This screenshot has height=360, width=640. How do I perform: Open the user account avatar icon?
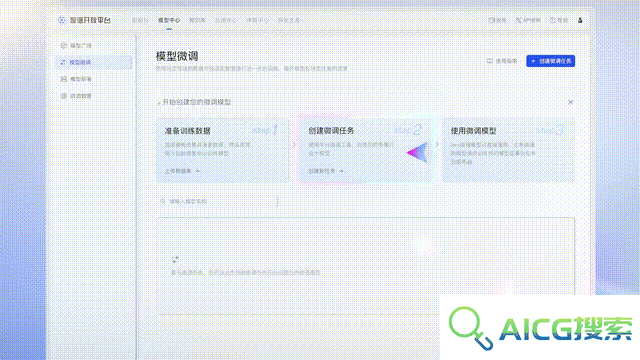tap(580, 20)
